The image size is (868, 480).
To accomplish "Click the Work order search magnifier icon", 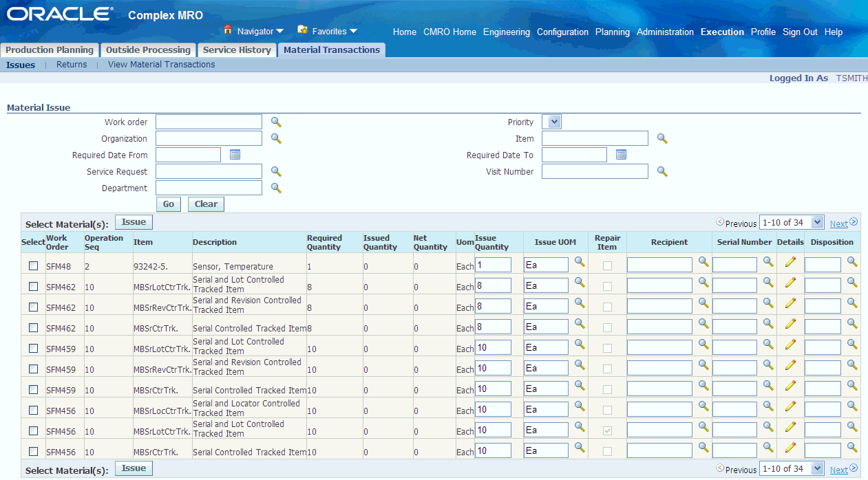I will (x=276, y=122).
